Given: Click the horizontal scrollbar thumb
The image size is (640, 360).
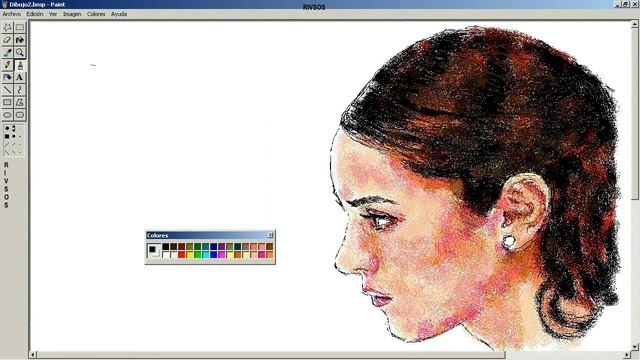Looking at the screenshot, I should (271, 355).
